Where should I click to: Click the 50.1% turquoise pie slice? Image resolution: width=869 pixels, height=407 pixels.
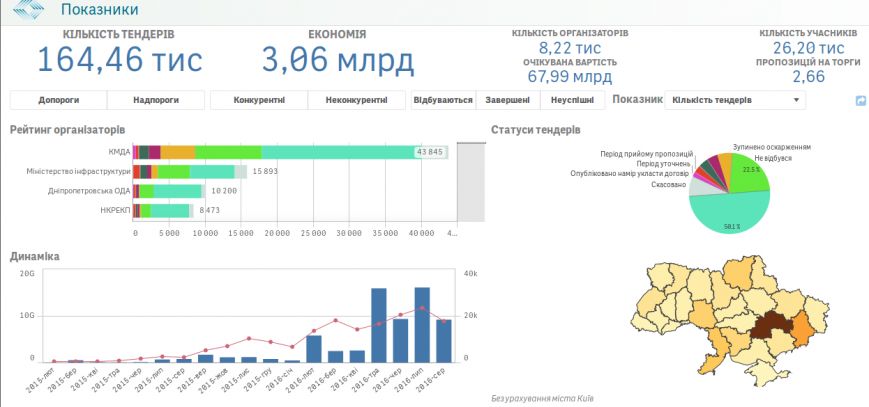pos(732,213)
